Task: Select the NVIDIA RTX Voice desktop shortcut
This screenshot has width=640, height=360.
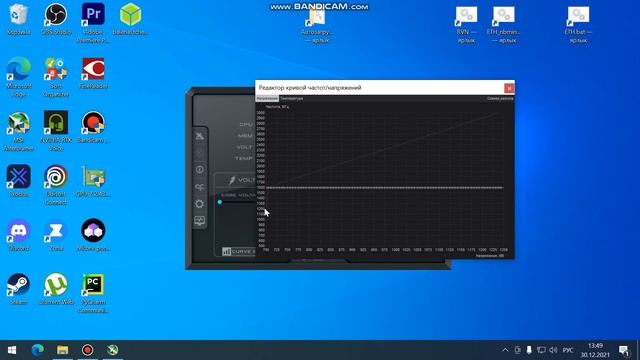Action: [x=56, y=131]
